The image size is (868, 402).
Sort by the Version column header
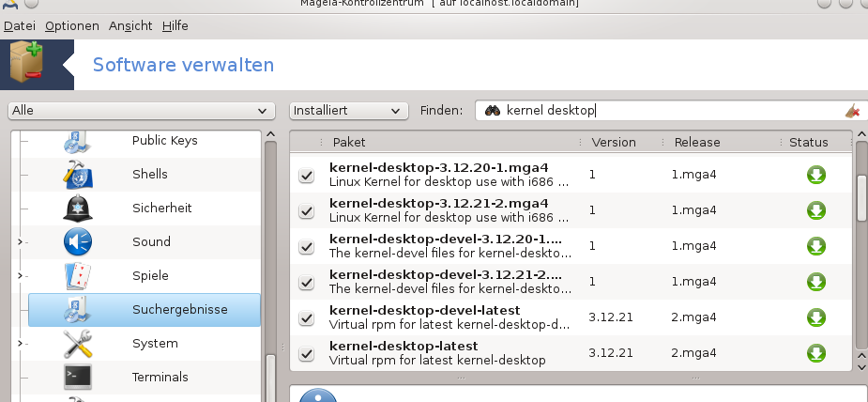point(620,143)
